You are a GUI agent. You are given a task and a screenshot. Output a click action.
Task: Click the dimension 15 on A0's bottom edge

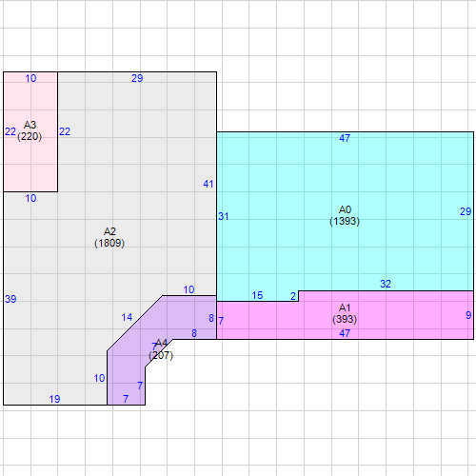[x=257, y=295]
